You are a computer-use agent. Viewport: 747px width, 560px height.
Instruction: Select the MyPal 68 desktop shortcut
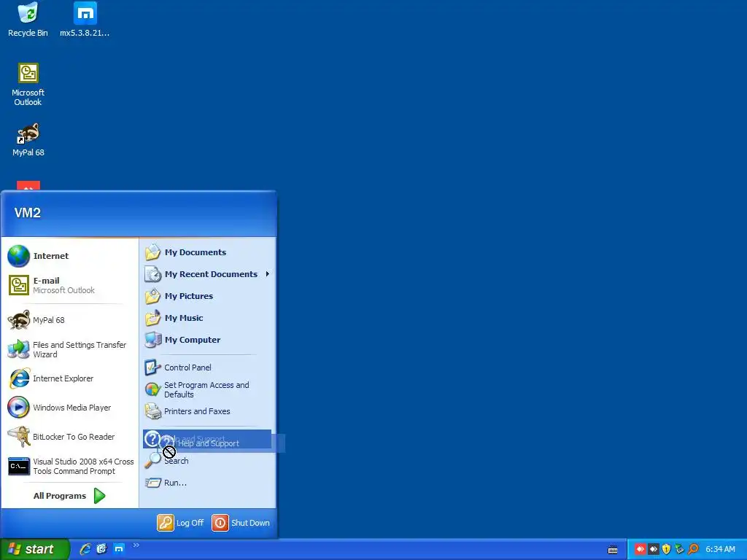(x=28, y=140)
